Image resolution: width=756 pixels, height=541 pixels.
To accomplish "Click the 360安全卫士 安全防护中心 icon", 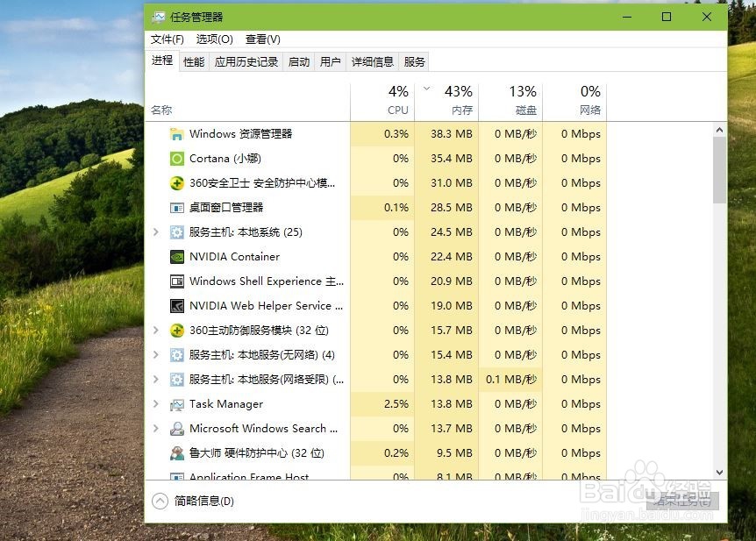I will pyautogui.click(x=177, y=183).
